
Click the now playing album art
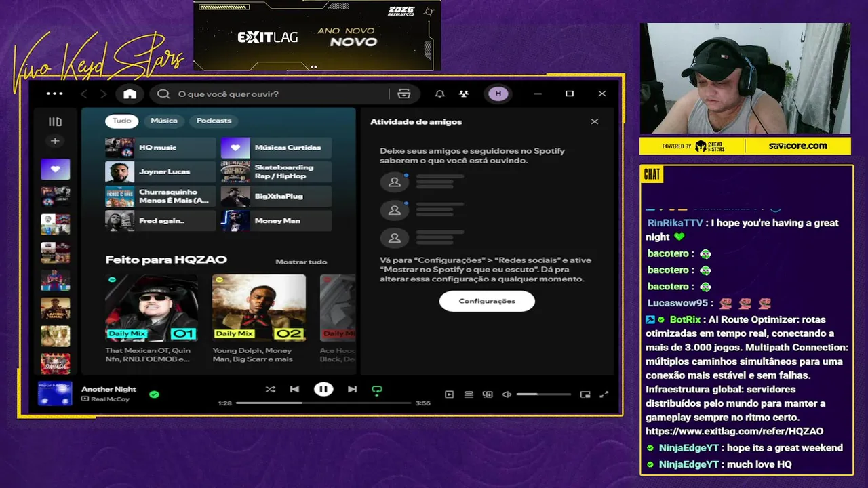(55, 393)
